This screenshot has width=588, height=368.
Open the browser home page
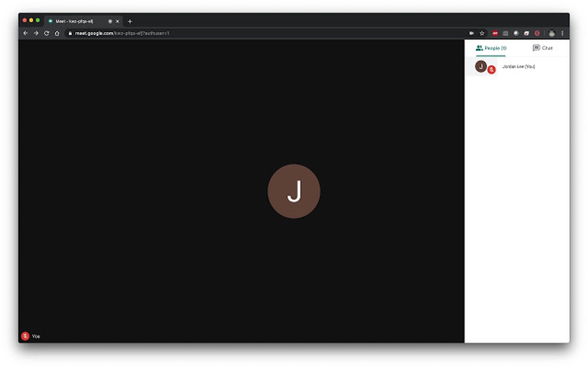(57, 33)
